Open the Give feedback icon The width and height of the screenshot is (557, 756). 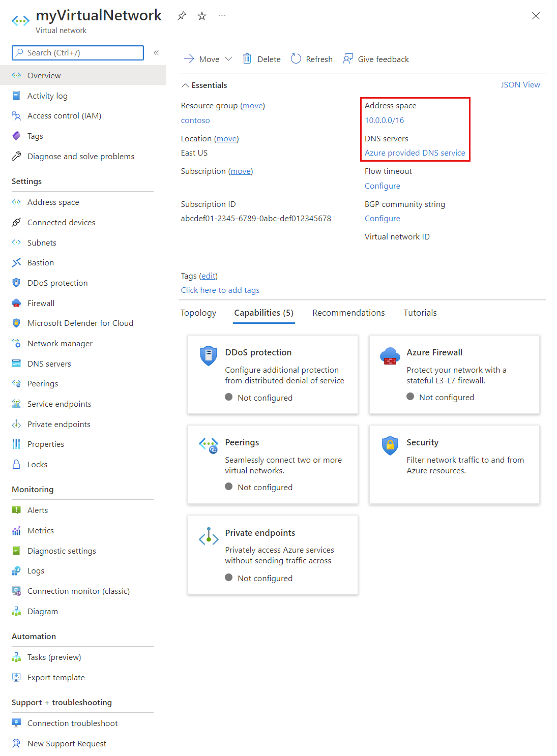click(348, 59)
